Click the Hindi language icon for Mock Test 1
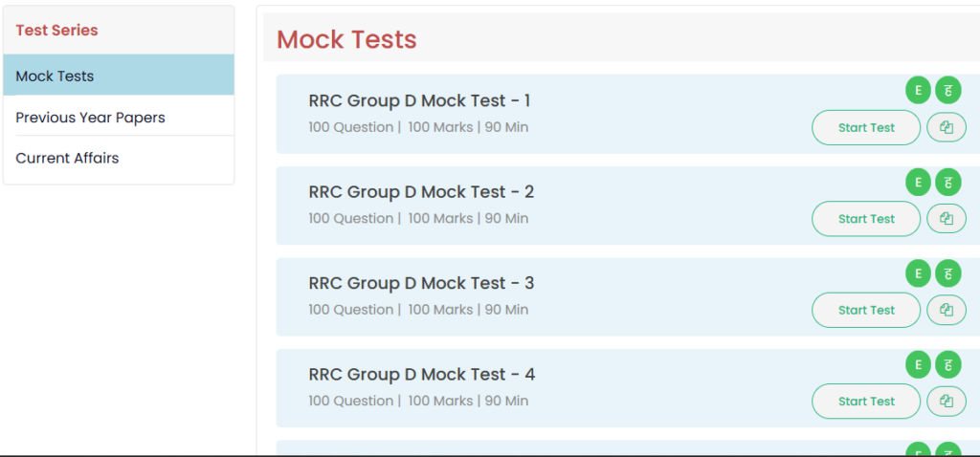This screenshot has height=457, width=980. click(947, 91)
